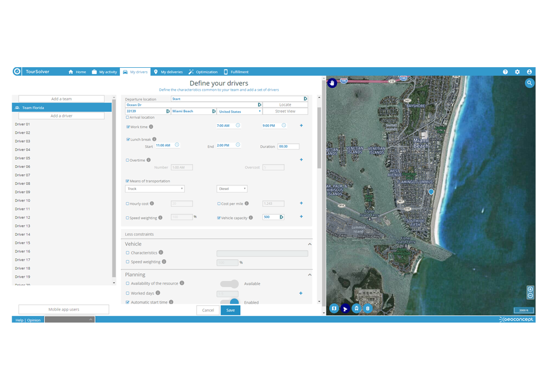Uncheck the Vehicle capacity checkbox

pos(219,218)
